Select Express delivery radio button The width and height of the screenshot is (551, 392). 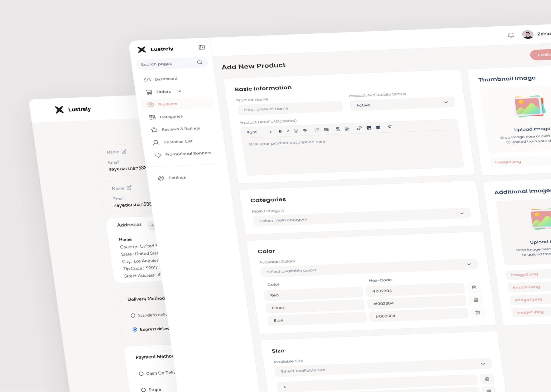135,329
